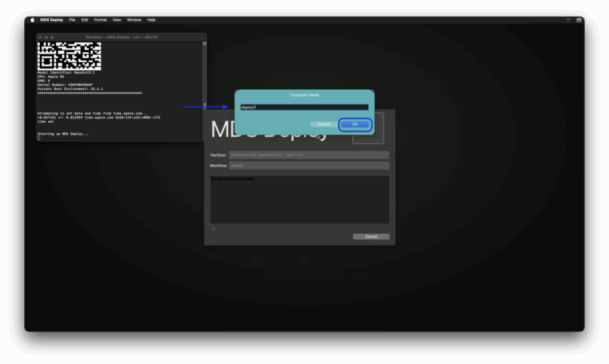Close the Terminal window
Viewport: 609px width, 364px height.
pos(40,37)
